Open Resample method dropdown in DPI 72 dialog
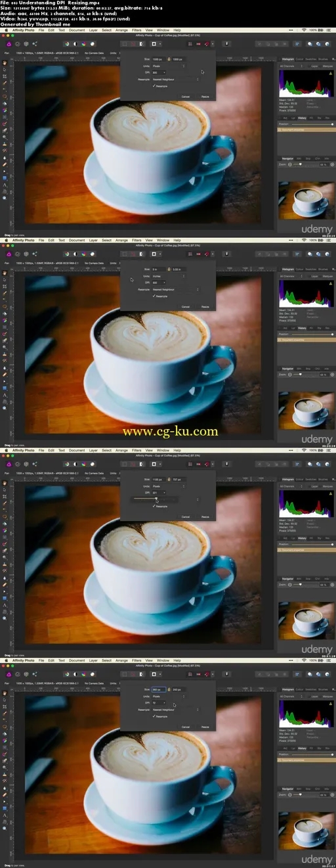336x868 pixels. pos(175,710)
